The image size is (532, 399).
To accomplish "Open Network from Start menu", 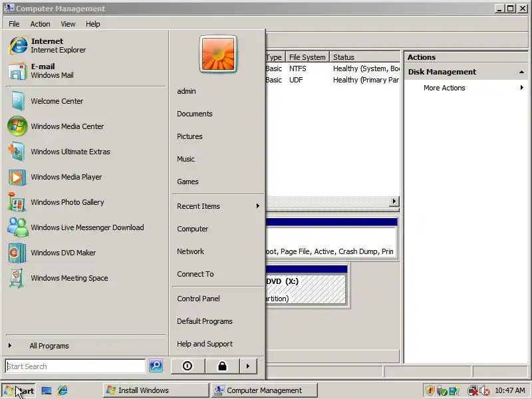I will [x=218, y=251].
